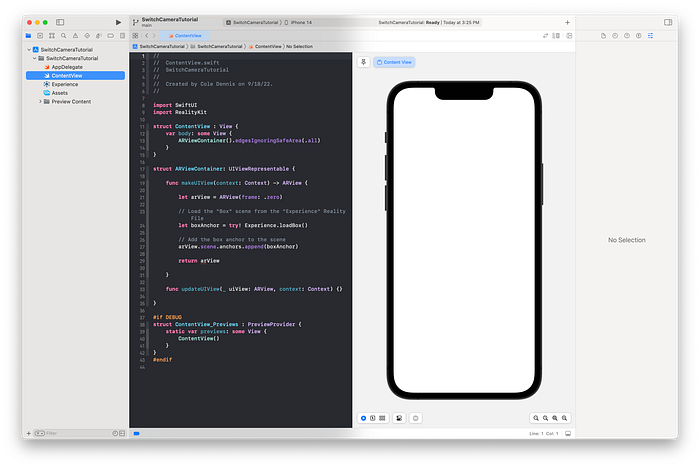Switch preview to Live mode

pyautogui.click(x=363, y=418)
